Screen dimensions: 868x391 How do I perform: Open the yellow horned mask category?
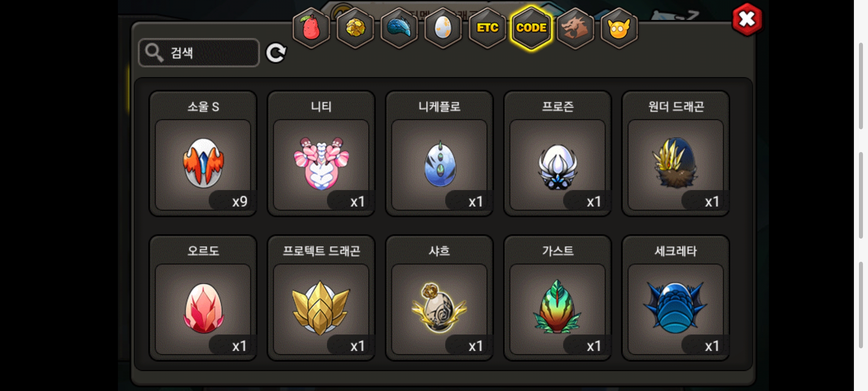[x=619, y=28]
